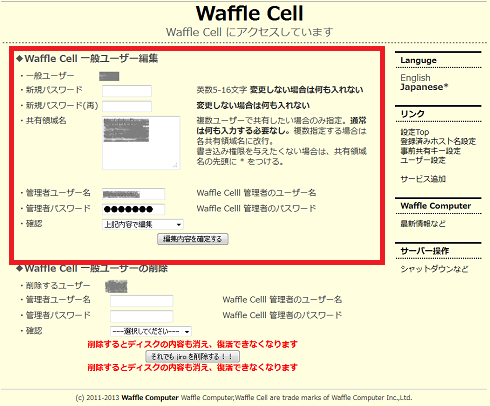This screenshot has width=490, height=406.
Task: Click the 共有領域名 text area
Action: 141,143
